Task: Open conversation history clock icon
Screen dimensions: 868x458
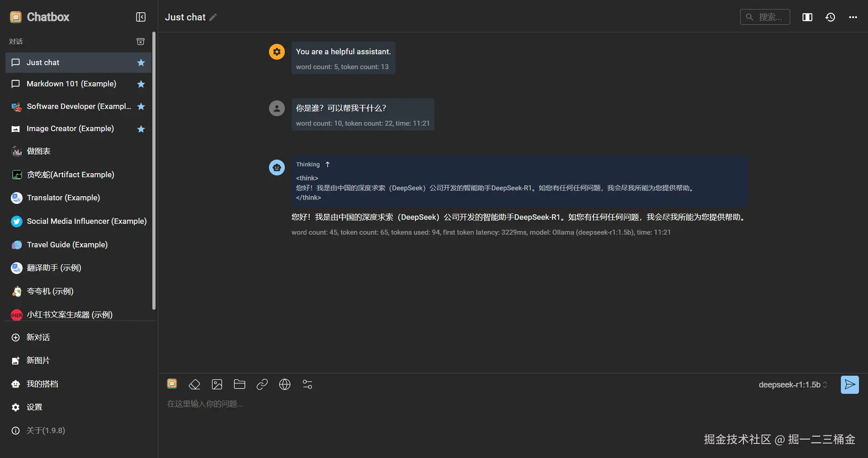Action: 830,17
